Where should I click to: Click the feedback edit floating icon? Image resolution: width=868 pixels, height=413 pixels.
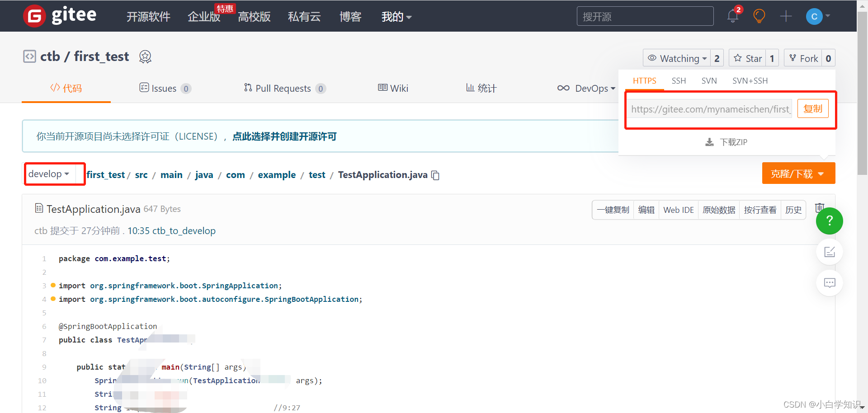point(829,252)
